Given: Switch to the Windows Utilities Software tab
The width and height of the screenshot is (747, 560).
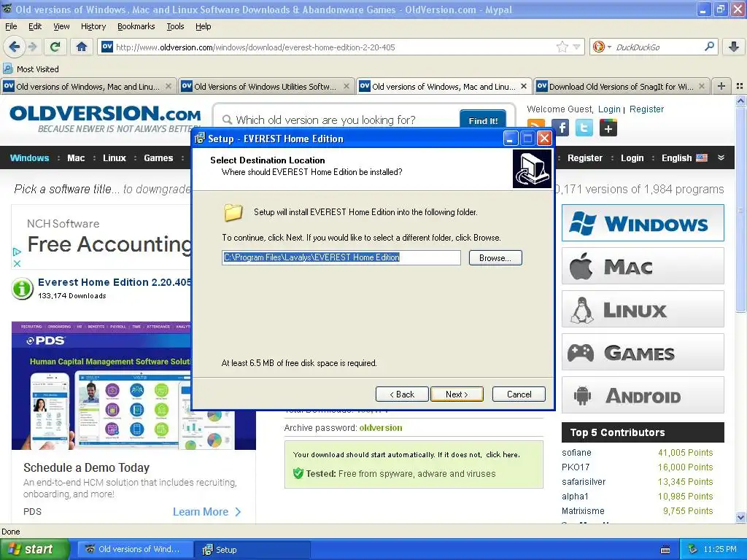Looking at the screenshot, I should [x=266, y=86].
